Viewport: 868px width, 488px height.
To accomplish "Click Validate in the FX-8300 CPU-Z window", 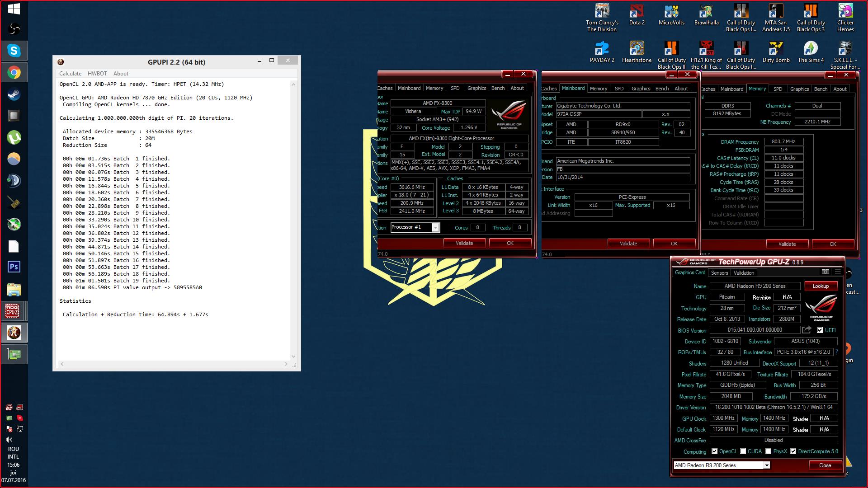I will (x=464, y=243).
